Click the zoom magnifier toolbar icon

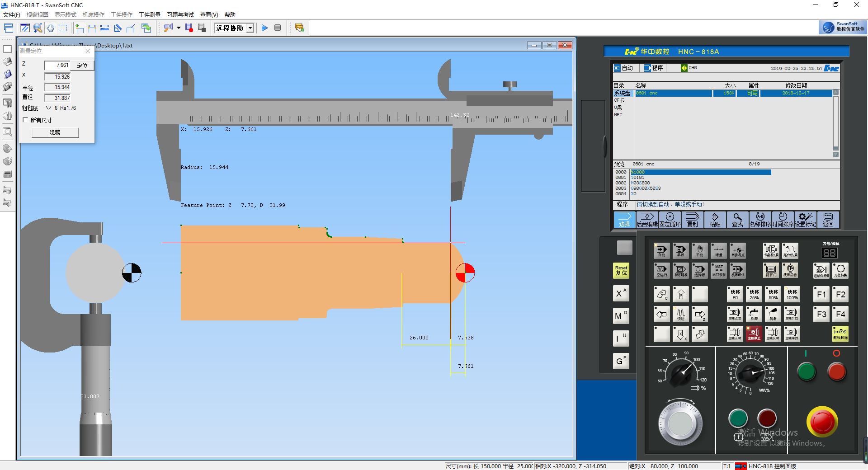(38, 28)
